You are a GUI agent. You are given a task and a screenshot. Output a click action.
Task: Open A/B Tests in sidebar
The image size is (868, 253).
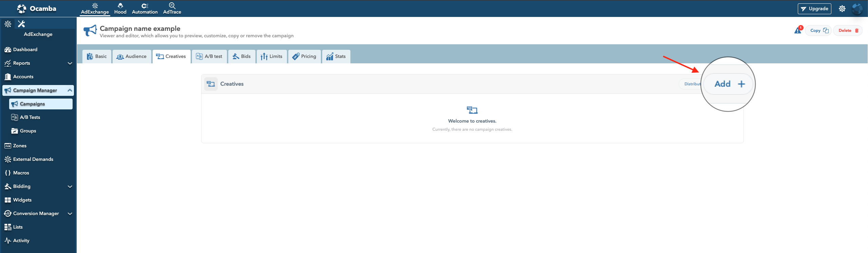pyautogui.click(x=30, y=118)
